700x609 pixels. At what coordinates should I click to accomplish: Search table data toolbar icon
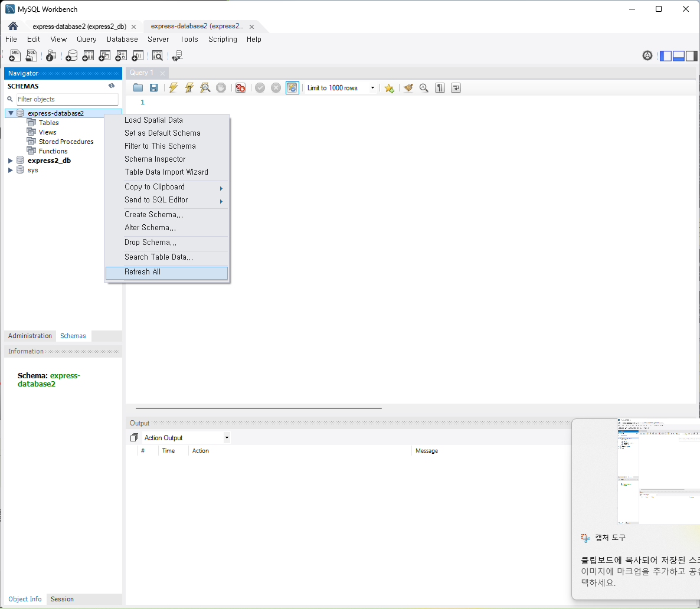pos(157,55)
